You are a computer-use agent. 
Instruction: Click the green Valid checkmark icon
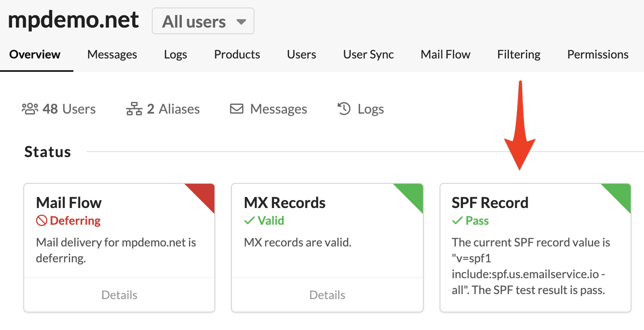point(249,221)
